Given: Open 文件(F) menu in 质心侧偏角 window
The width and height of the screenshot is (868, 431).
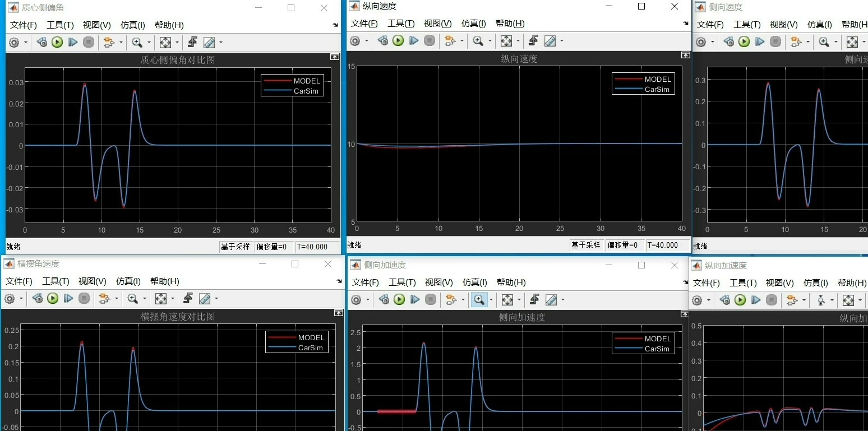Looking at the screenshot, I should point(24,25).
